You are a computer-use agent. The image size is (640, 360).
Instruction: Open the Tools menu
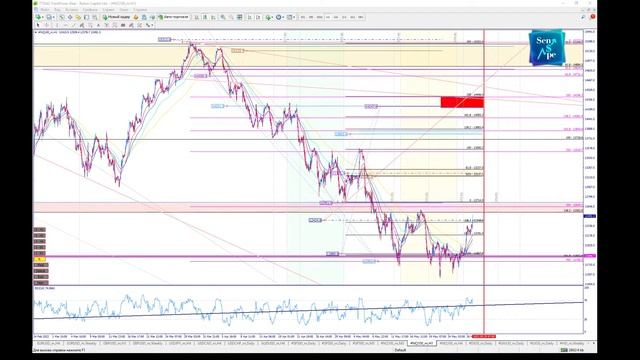pyautogui.click(x=108, y=9)
